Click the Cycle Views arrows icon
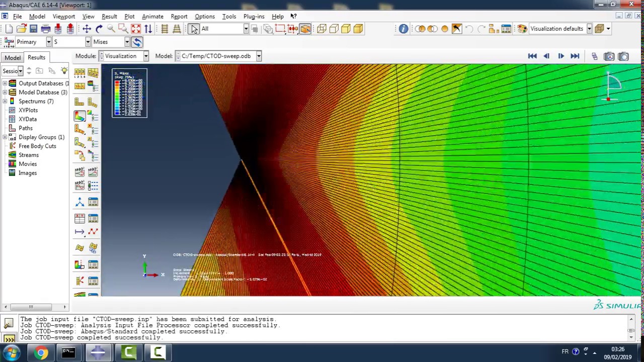This screenshot has height=362, width=644. coord(148,29)
